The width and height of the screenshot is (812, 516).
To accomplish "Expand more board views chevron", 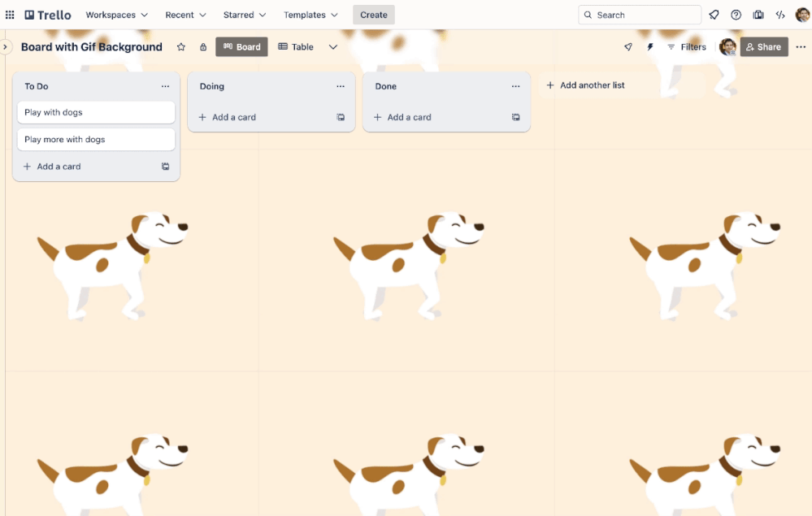I will [333, 47].
